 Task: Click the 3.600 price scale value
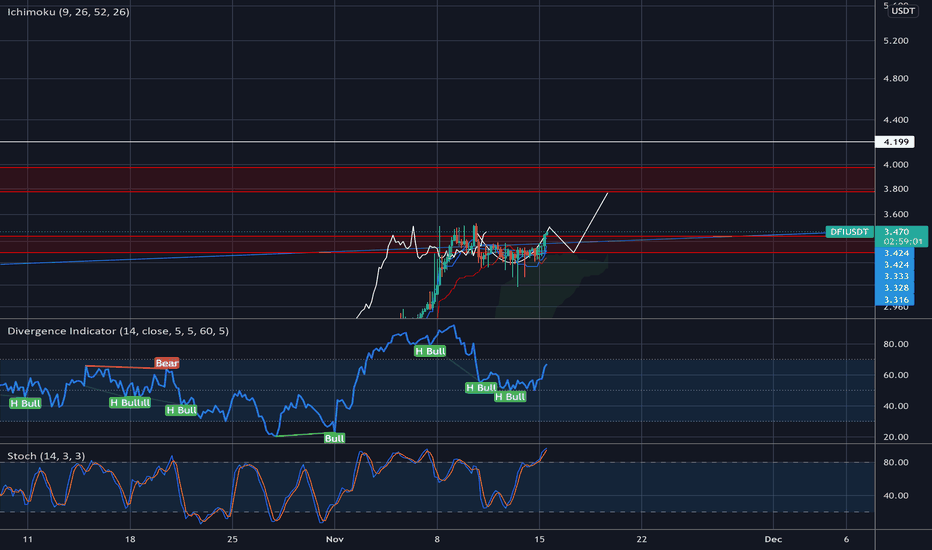point(896,215)
